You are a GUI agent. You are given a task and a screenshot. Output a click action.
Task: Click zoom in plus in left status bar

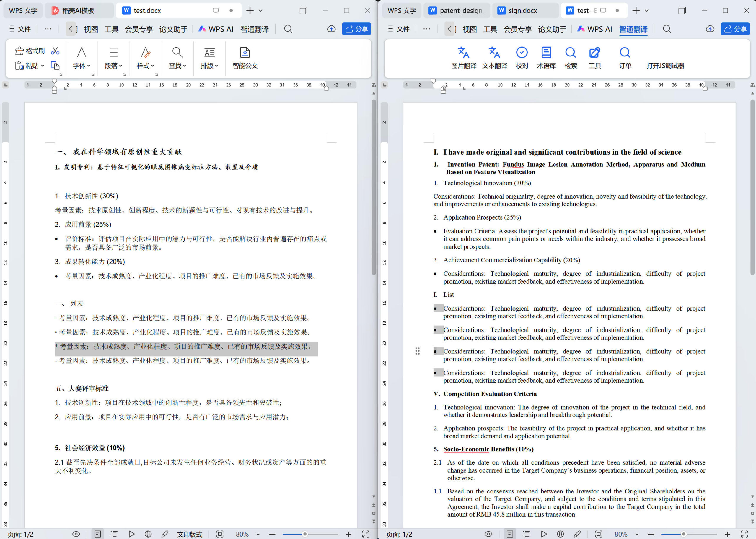348,534
